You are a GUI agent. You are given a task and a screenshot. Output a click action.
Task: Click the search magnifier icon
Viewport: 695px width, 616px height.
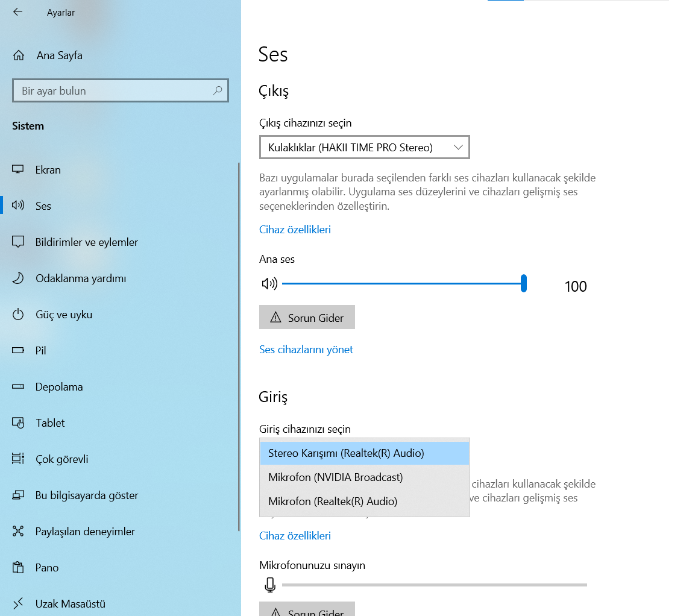(218, 91)
